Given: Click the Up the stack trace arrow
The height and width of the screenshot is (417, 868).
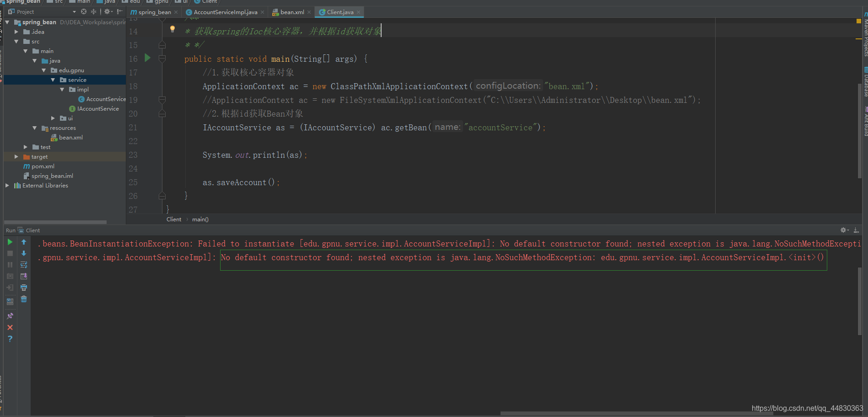Looking at the screenshot, I should click(24, 242).
